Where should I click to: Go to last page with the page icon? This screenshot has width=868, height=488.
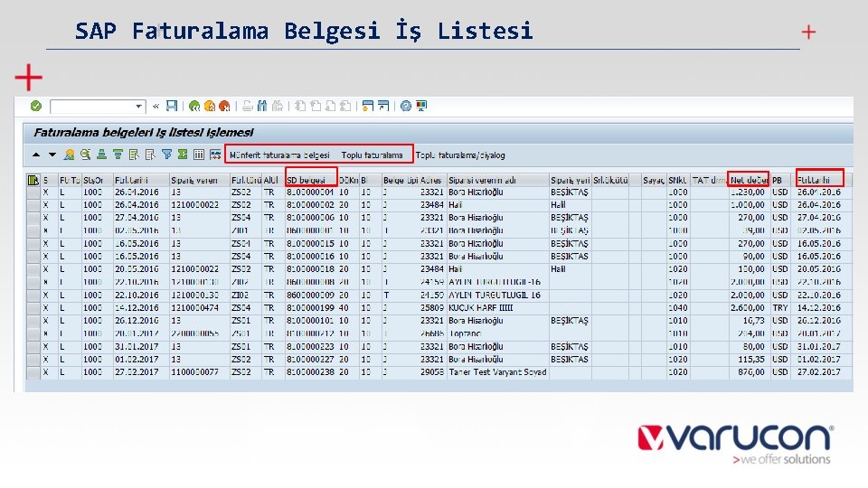click(345, 106)
